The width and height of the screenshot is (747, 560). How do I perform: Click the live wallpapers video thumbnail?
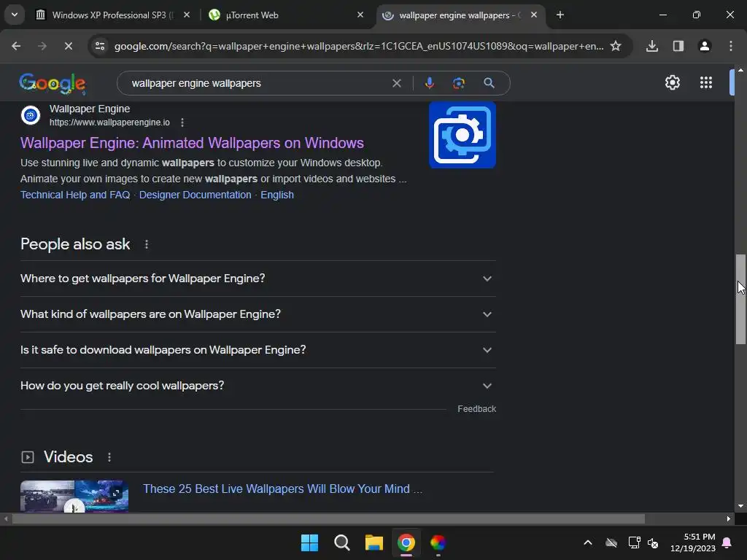click(x=74, y=496)
